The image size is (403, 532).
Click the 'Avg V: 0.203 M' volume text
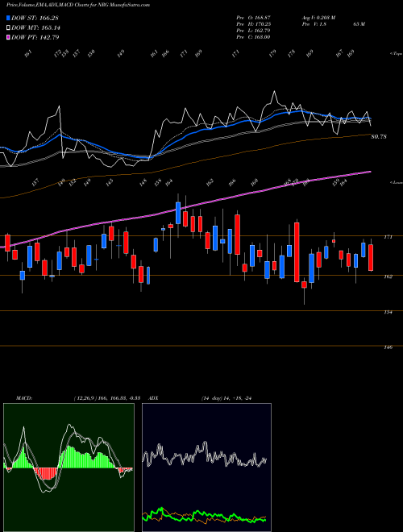click(318, 18)
